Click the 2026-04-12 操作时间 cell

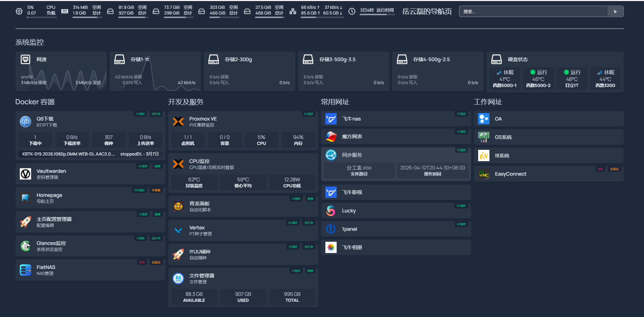pyautogui.click(x=433, y=170)
